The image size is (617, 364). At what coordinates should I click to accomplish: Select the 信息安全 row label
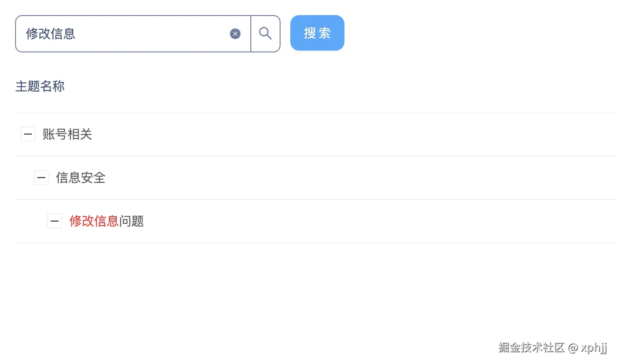(x=81, y=178)
